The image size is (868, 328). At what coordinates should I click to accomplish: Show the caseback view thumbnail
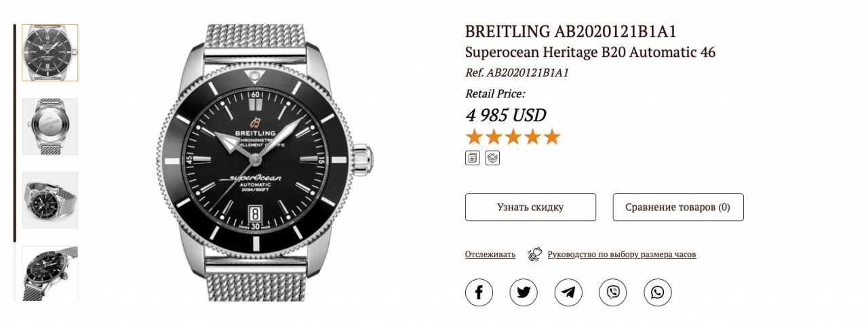click(50, 126)
